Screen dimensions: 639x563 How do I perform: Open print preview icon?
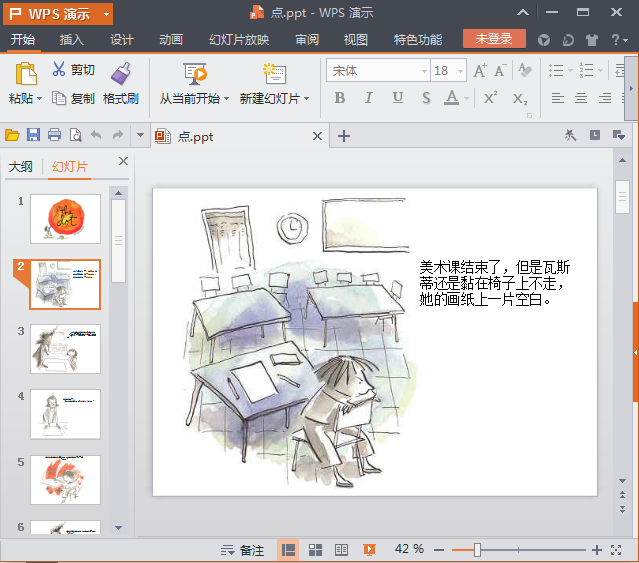(76, 135)
